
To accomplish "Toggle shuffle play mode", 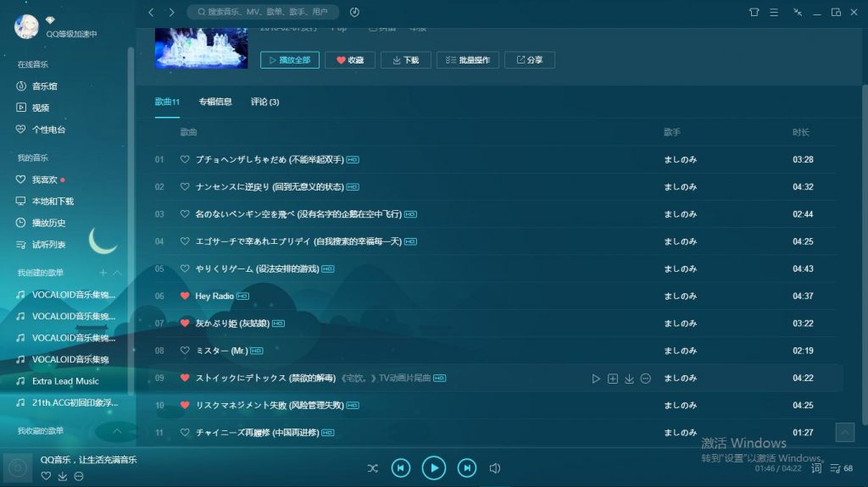I will tap(373, 468).
